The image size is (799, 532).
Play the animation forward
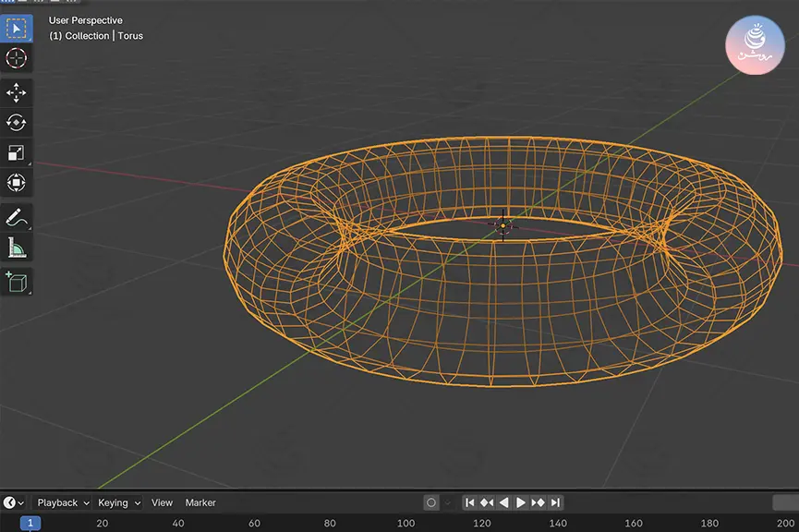[521, 503]
